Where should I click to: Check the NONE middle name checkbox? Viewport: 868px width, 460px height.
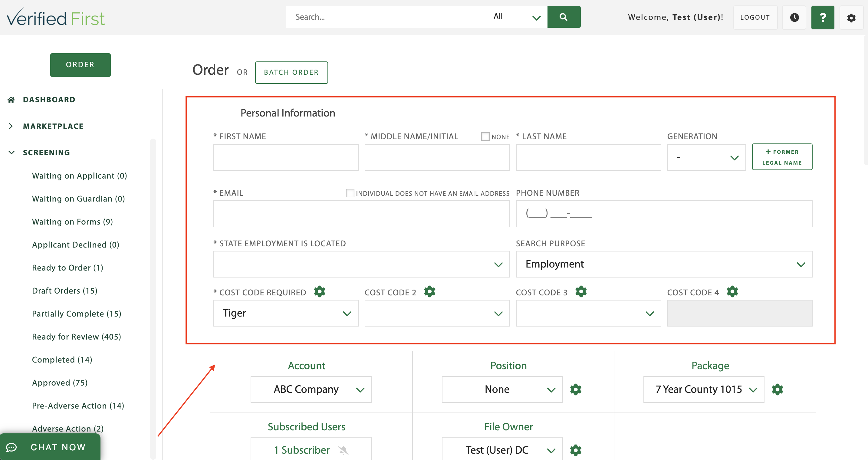485,136
